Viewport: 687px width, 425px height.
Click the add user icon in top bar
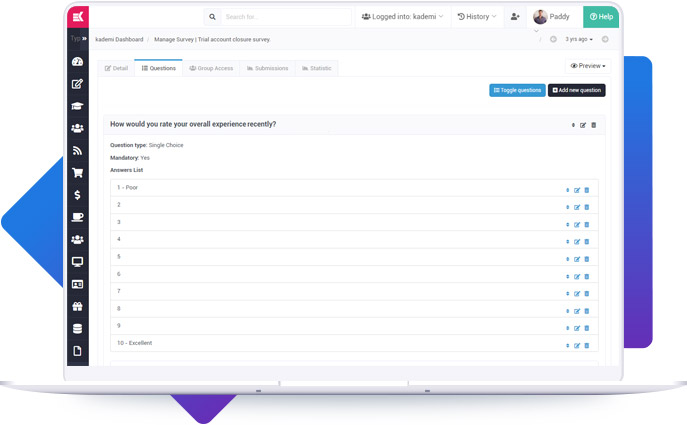coord(515,17)
